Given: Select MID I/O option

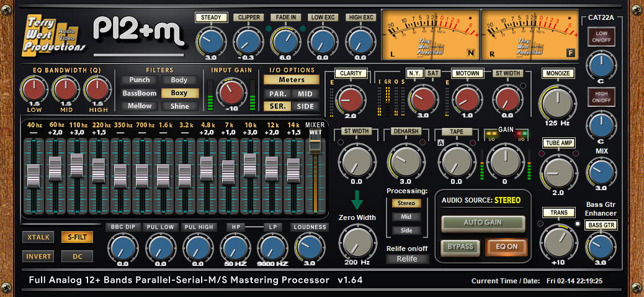Looking at the screenshot, I should (306, 94).
